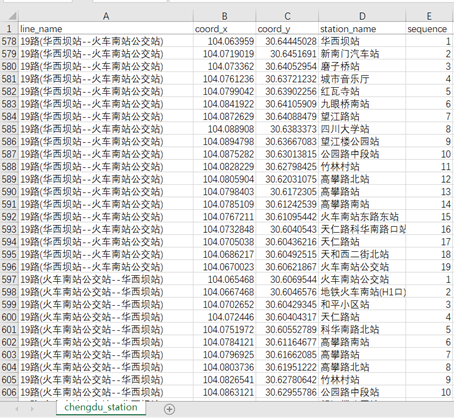Click line_name cell in row 600
Viewport: 454px width, 418px height.
coord(106,317)
